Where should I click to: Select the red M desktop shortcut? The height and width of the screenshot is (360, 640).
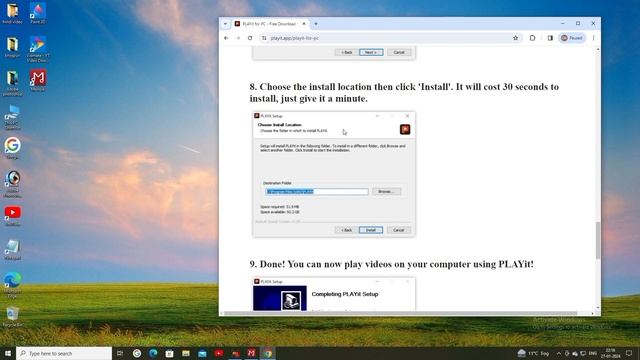(x=38, y=80)
